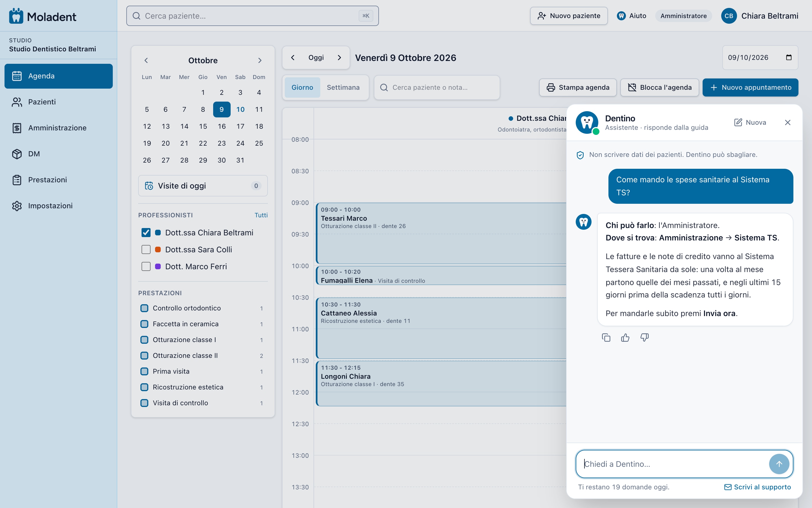Select October 10 in mini calendar
The image size is (812, 508).
[240, 110]
